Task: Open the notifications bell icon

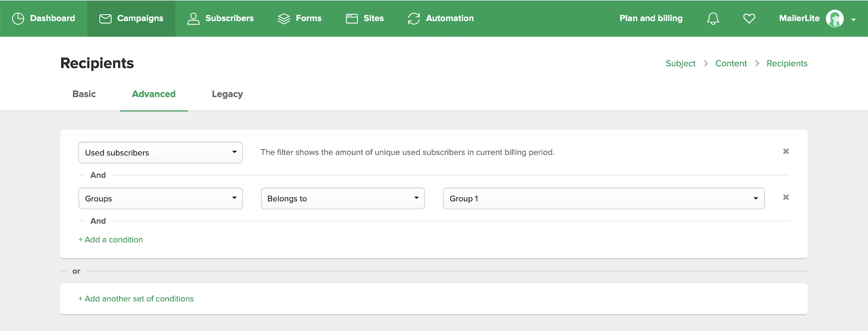Action: pos(713,18)
